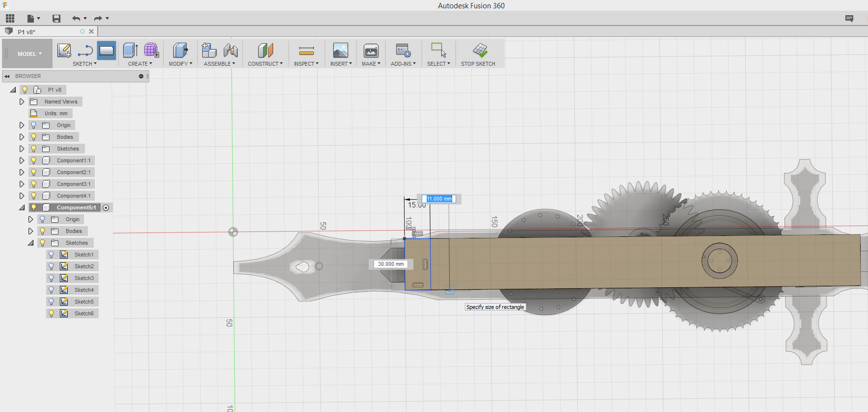Viewport: 868px width, 412px height.
Task: Click the Create Sketch icon
Action: pos(64,51)
